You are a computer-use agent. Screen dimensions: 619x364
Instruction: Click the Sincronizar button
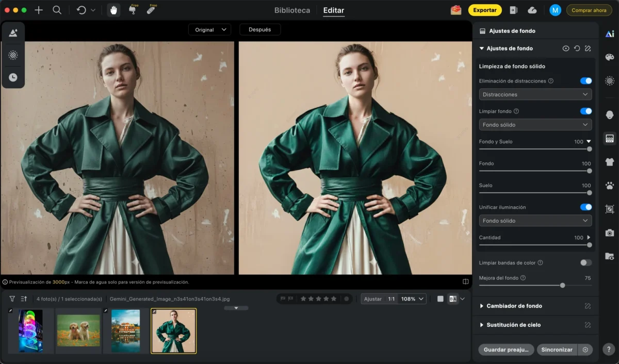point(557,350)
